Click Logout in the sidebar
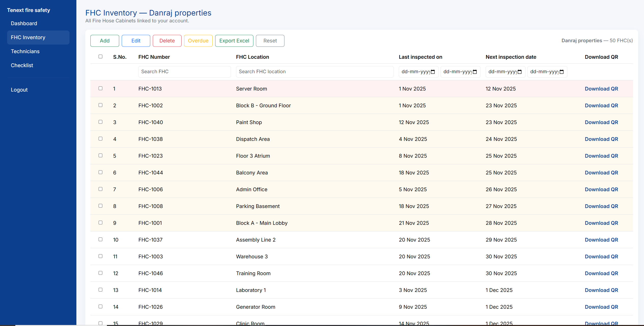 coord(19,90)
